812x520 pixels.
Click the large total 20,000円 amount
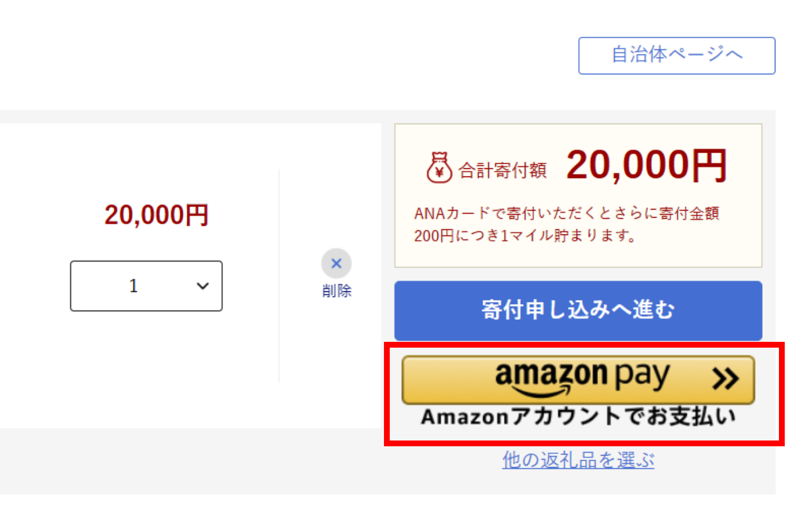(x=646, y=166)
